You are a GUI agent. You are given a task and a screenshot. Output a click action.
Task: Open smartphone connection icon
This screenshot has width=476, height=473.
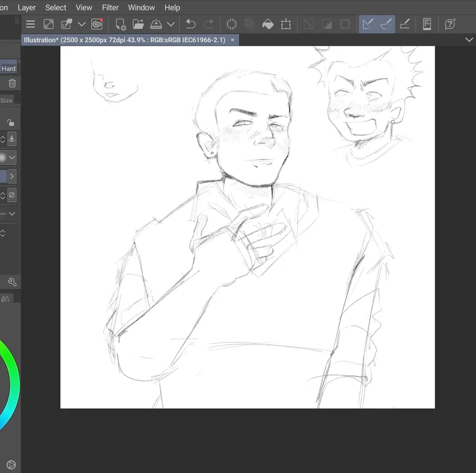427,24
